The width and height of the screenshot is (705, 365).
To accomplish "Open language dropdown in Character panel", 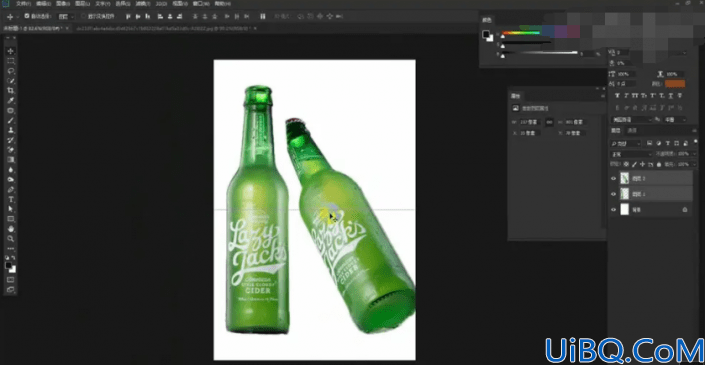I will 631,120.
